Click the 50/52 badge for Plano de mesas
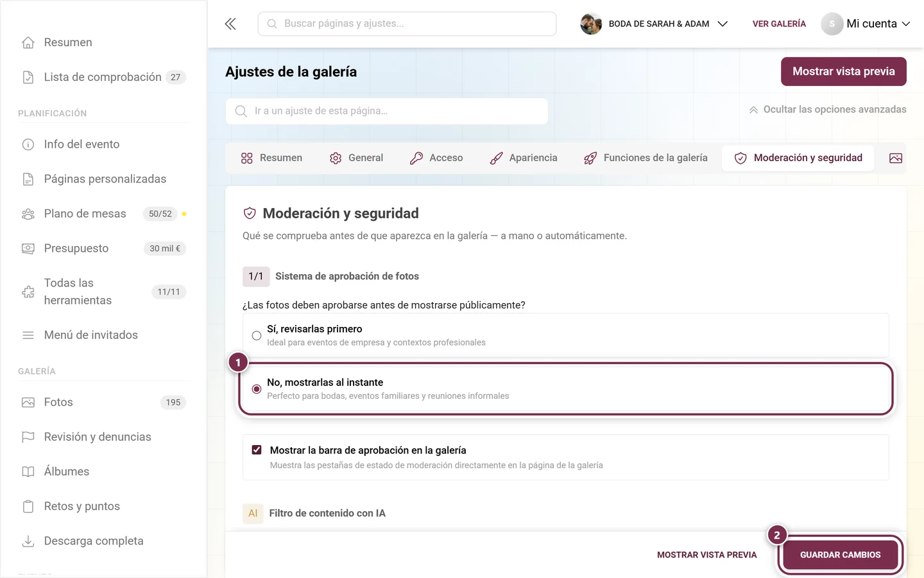 click(x=160, y=214)
